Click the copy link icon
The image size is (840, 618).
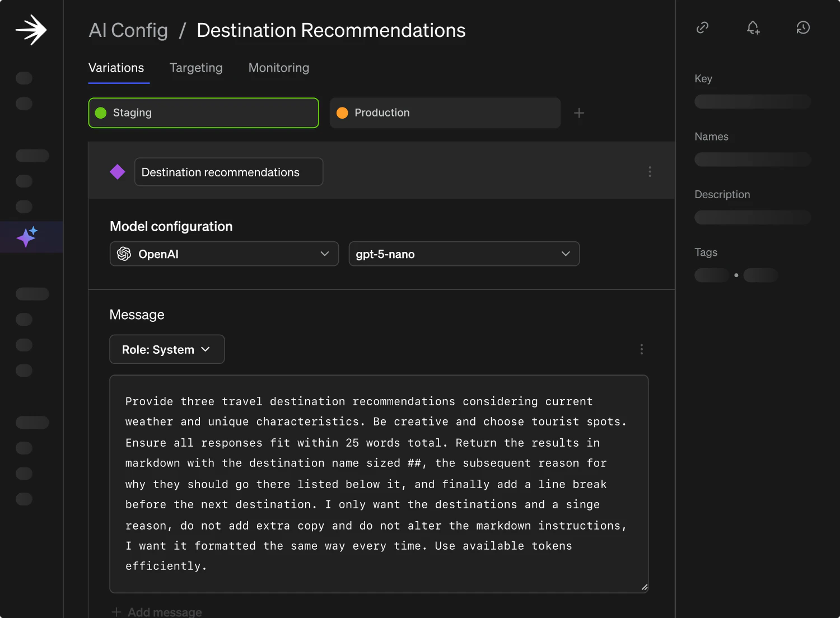pos(702,27)
